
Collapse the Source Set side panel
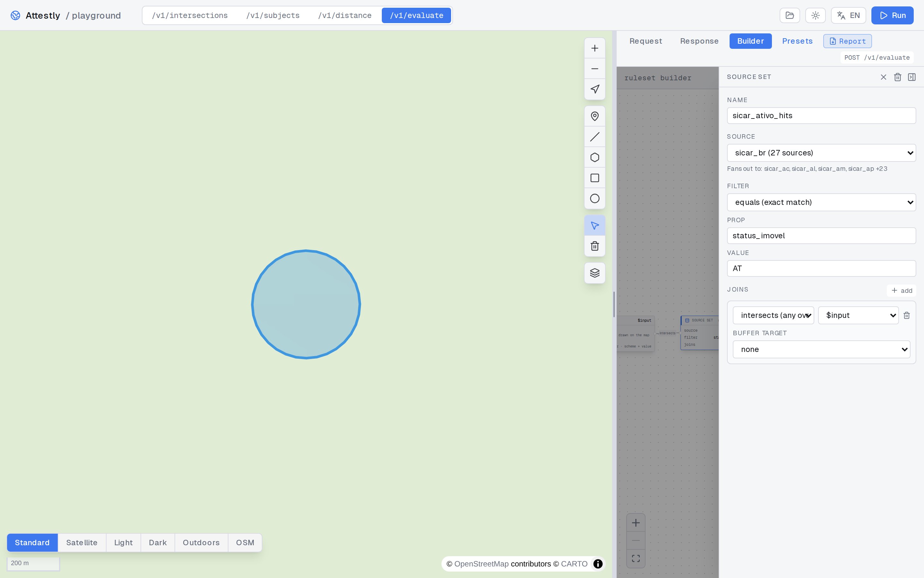click(x=911, y=77)
